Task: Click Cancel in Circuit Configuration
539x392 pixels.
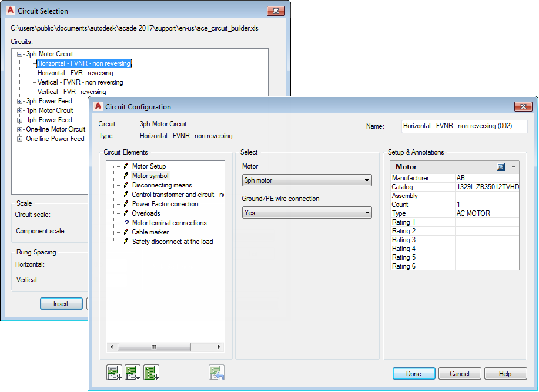Action: click(x=459, y=373)
